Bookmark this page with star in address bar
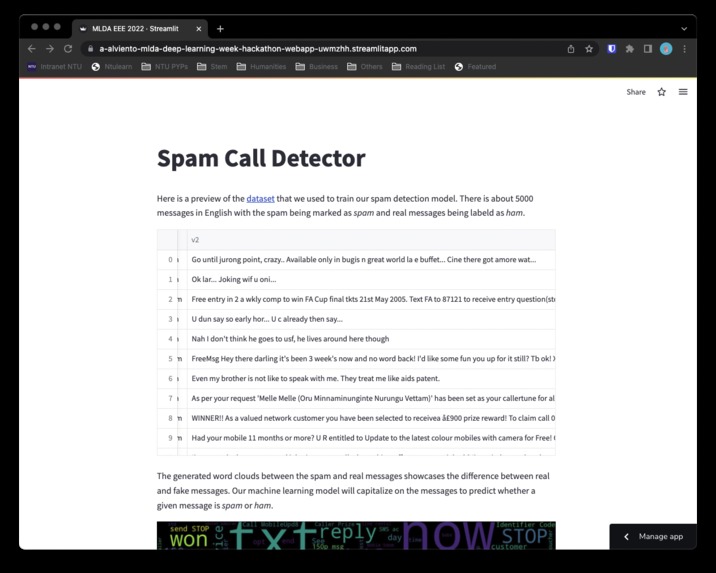The height and width of the screenshot is (573, 716). point(589,49)
